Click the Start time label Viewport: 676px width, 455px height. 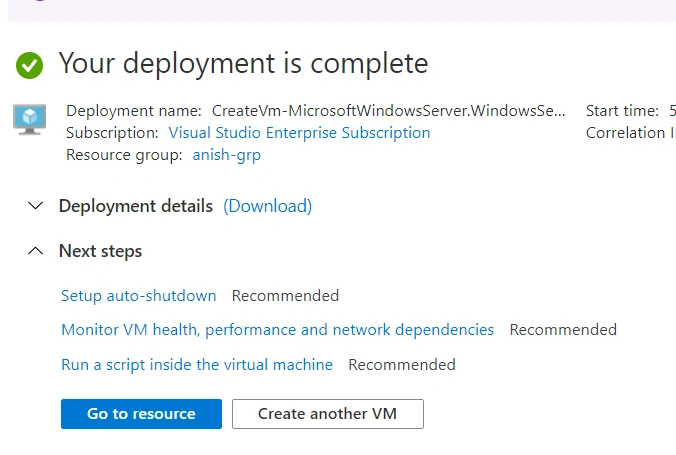point(622,111)
